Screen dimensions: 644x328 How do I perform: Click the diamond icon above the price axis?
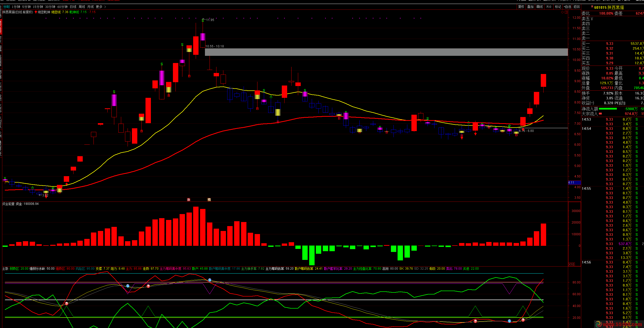pyautogui.click(x=562, y=12)
